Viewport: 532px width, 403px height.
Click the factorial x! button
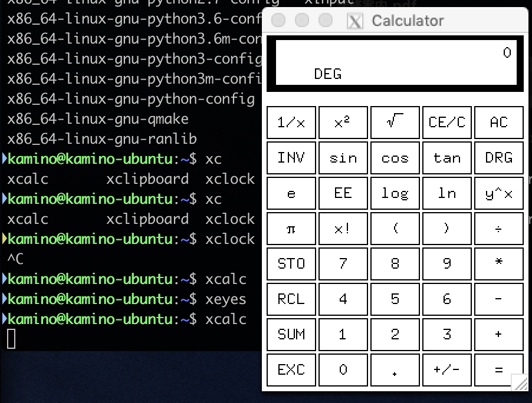coord(343,229)
